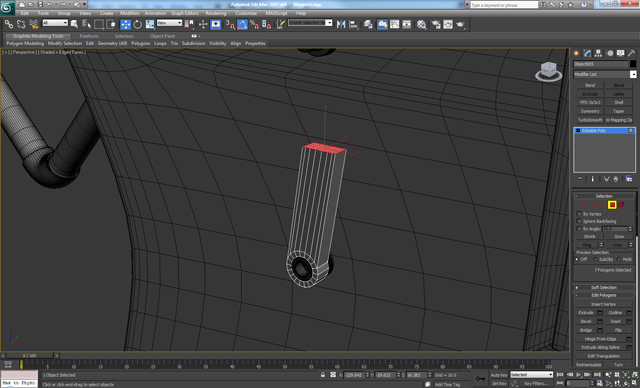640x388 pixels.
Task: Switch to the Freeform ribbon tab
Action: pyautogui.click(x=89, y=36)
